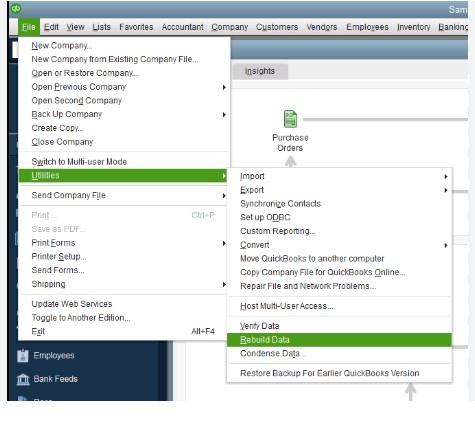Open the Vendors menu
Screen dimensions: 475x426
tap(322, 27)
